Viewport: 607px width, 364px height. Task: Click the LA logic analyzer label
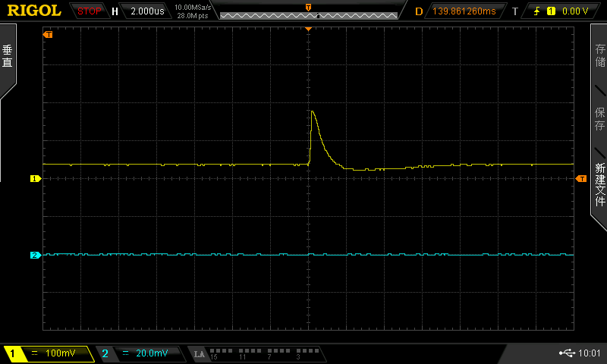click(199, 354)
